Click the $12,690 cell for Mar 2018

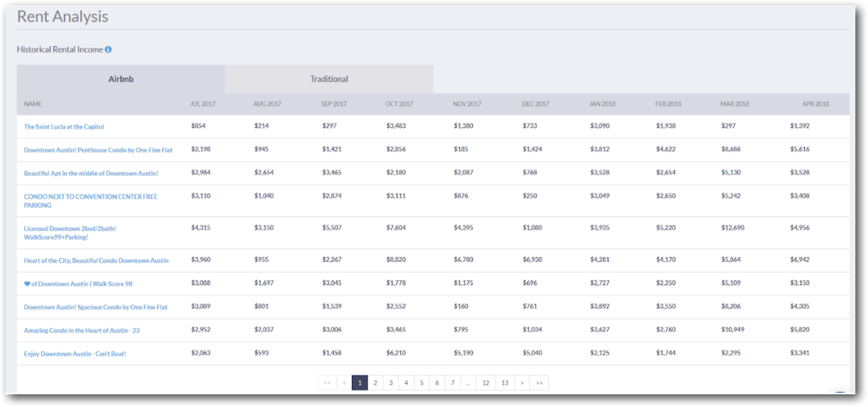click(733, 228)
